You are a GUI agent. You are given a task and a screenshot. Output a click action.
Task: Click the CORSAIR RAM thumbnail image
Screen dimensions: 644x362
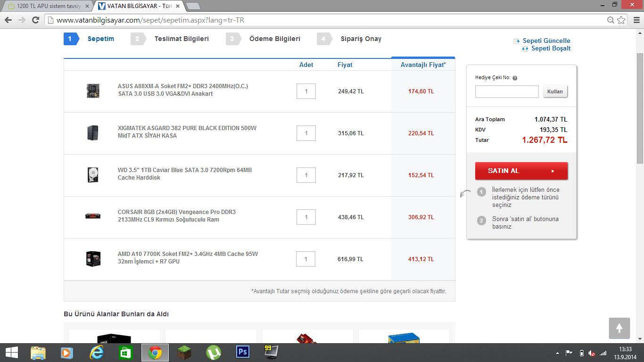(x=93, y=216)
